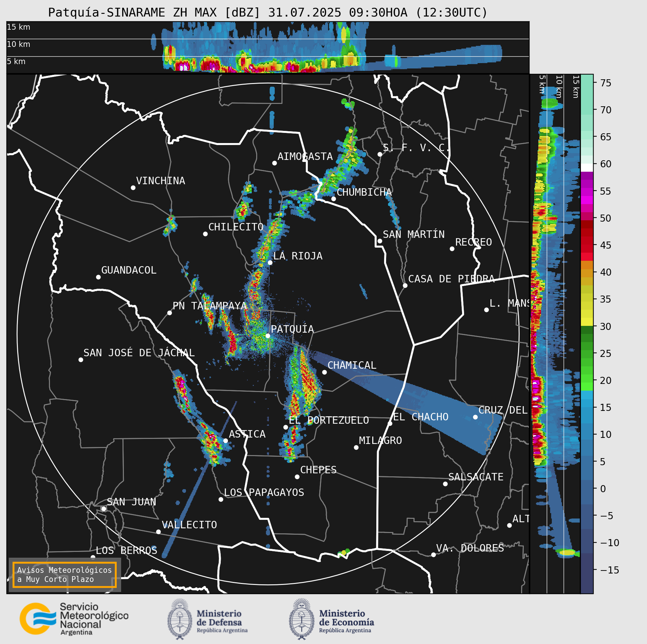The height and width of the screenshot is (644, 647).
Task: Click the 15 km label in top cross-section
Action: click(x=19, y=27)
